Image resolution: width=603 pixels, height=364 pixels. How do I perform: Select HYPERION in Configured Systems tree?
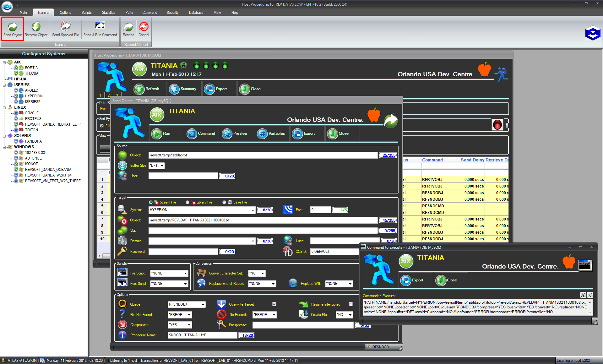pyautogui.click(x=34, y=96)
